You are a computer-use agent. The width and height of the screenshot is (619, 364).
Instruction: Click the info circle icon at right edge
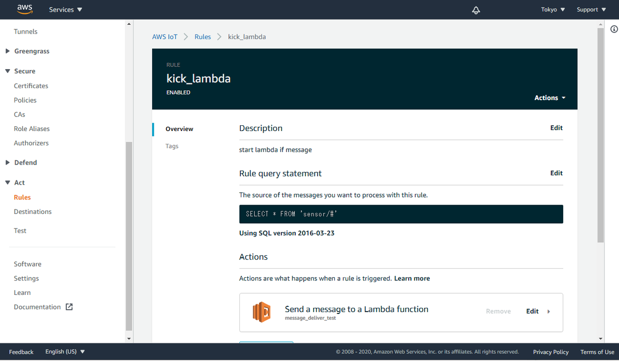614,29
